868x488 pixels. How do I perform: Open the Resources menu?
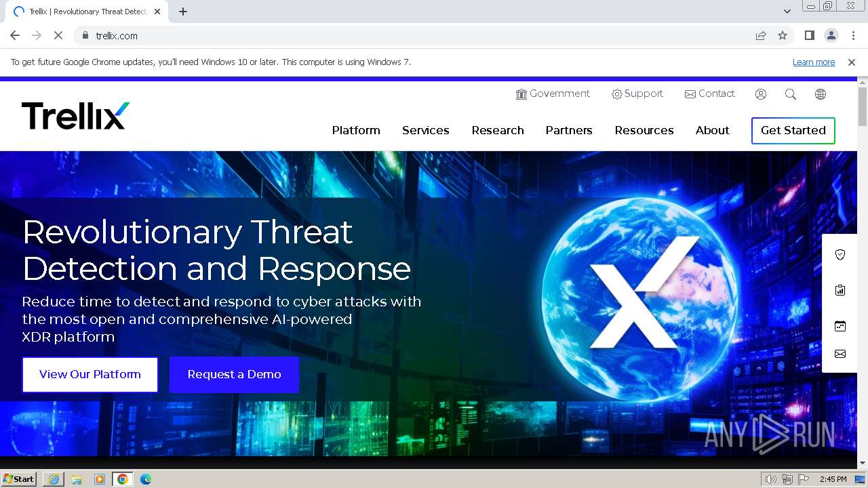(644, 130)
